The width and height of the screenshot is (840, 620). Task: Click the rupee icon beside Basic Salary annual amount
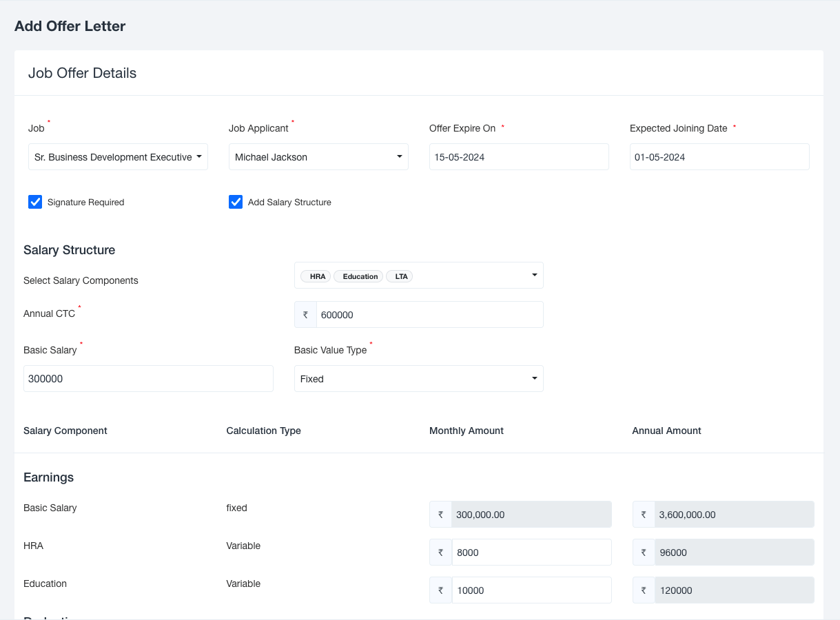644,515
